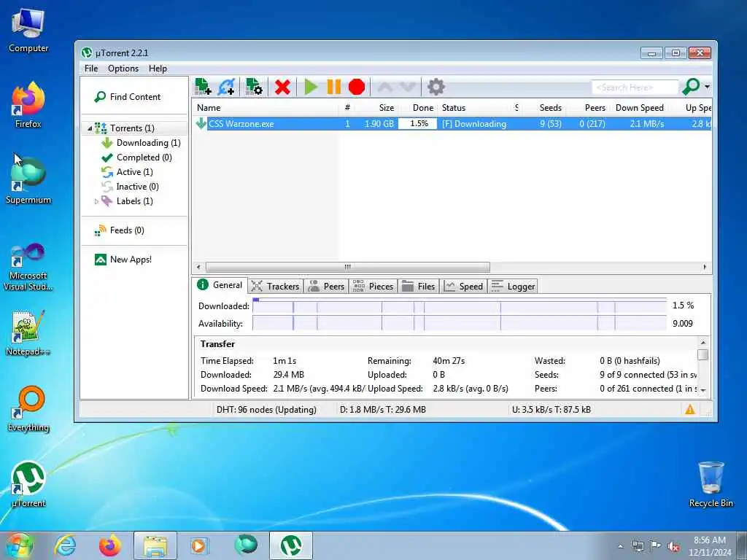Click the DHT: 96 nodes status text

[266, 410]
